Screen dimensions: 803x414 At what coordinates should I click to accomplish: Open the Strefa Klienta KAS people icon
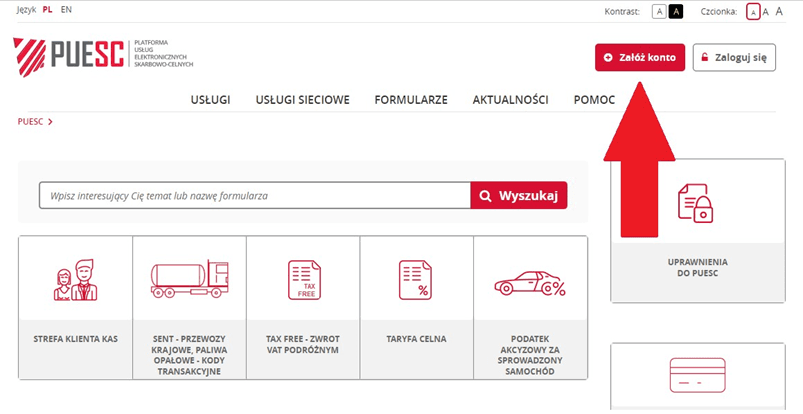click(x=75, y=279)
